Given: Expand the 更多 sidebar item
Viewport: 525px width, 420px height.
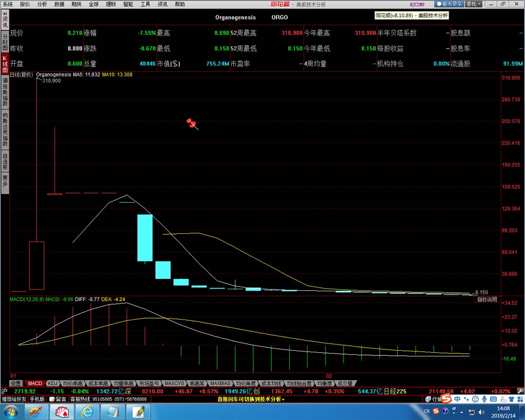Looking at the screenshot, I should (5, 183).
